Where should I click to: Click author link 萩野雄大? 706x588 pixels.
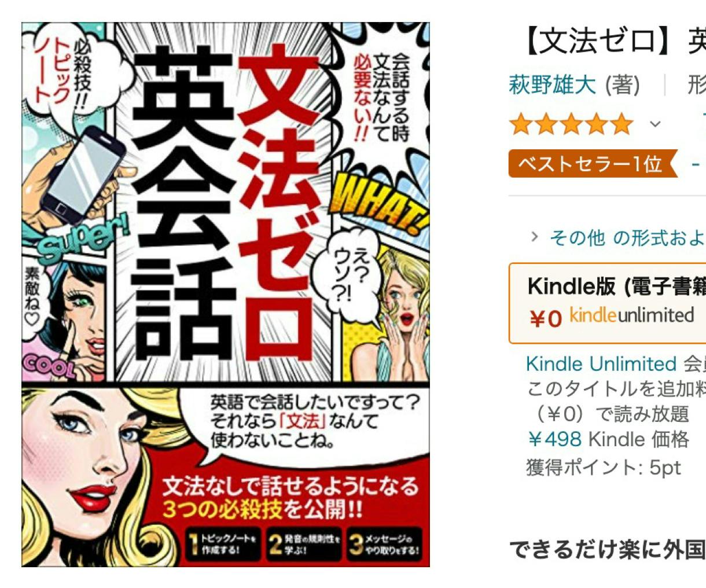552,85
